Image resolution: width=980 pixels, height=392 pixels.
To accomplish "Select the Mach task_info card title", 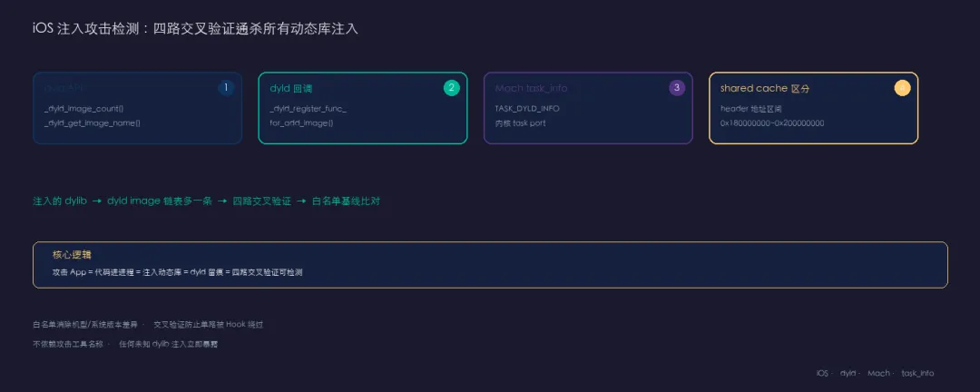I will point(531,89).
